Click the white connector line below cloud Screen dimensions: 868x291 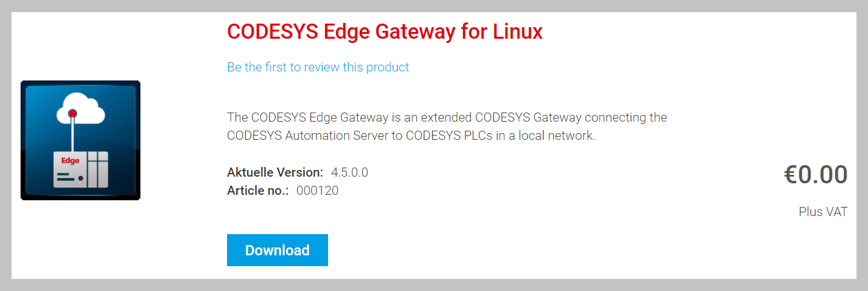coord(73,134)
